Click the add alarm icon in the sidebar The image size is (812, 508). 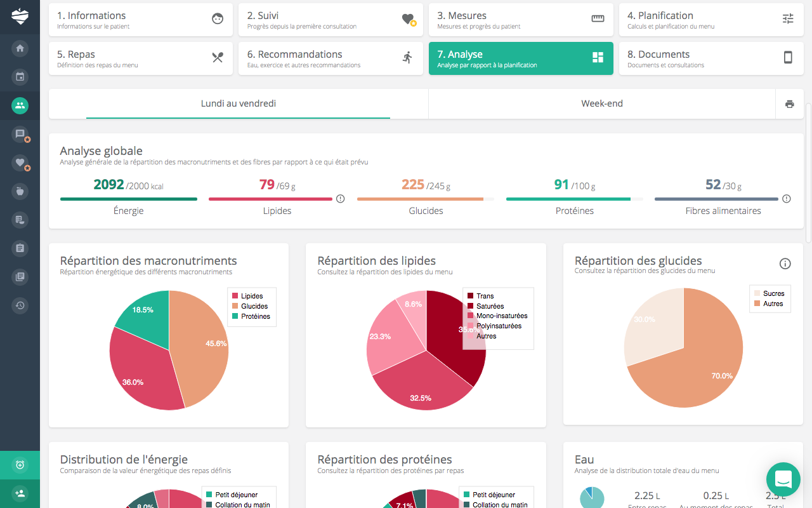[x=20, y=465]
